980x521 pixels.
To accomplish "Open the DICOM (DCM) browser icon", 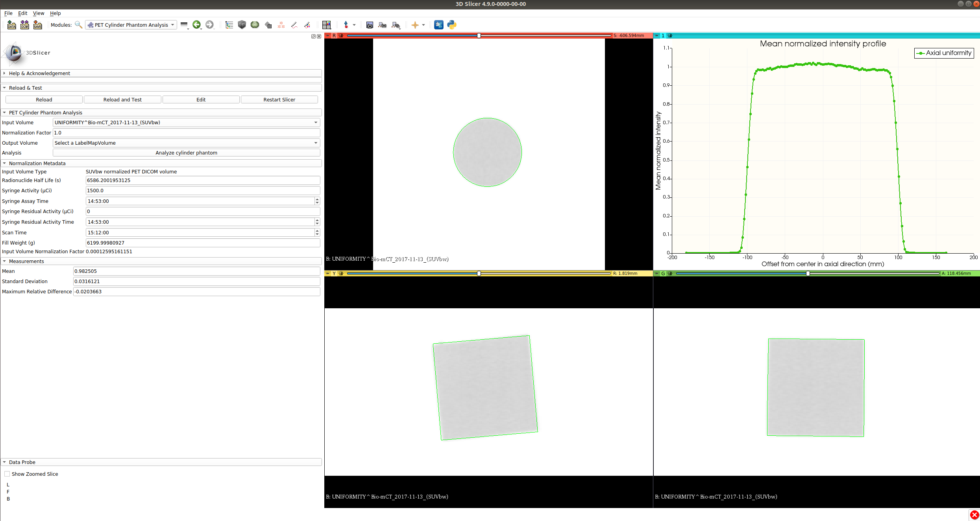I will tap(24, 25).
